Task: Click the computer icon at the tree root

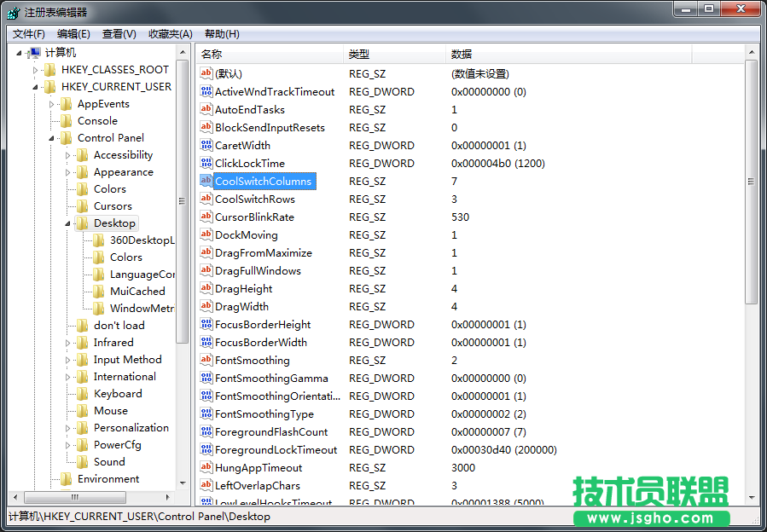Action: pyautogui.click(x=36, y=52)
